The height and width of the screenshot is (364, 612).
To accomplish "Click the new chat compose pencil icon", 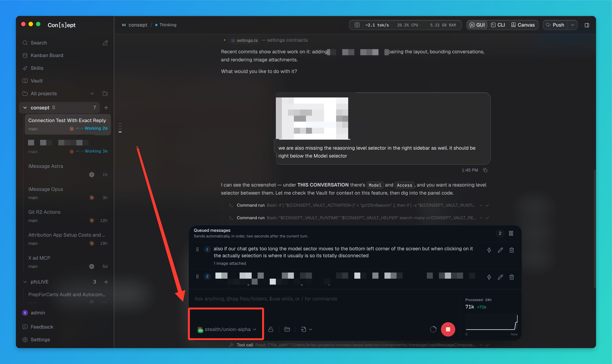I will pyautogui.click(x=105, y=43).
